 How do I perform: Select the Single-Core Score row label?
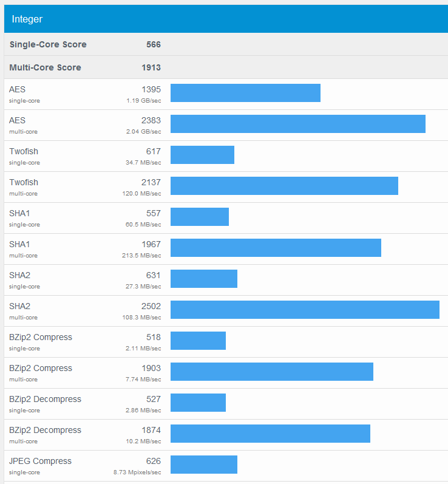point(48,44)
